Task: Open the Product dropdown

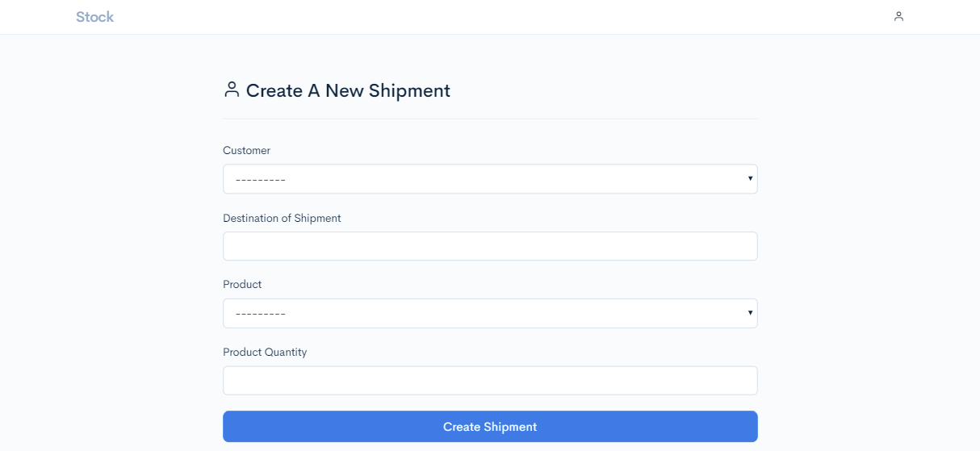Action: coord(489,314)
